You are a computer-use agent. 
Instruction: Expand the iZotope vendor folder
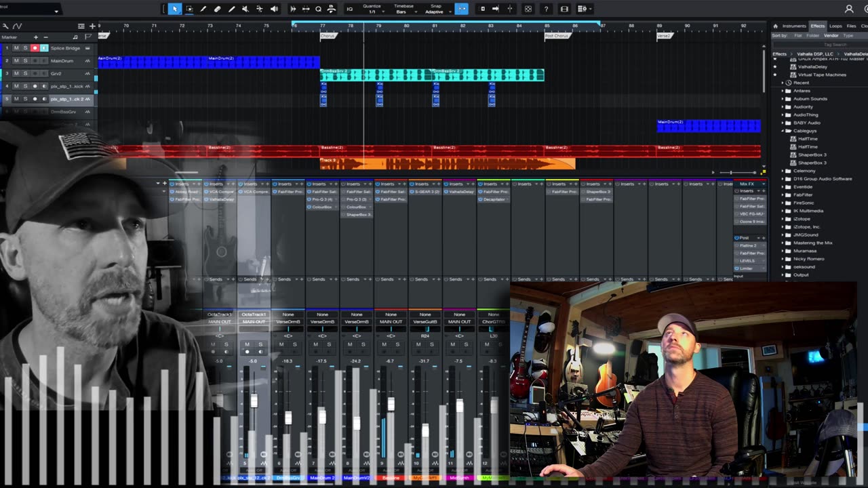click(783, 219)
